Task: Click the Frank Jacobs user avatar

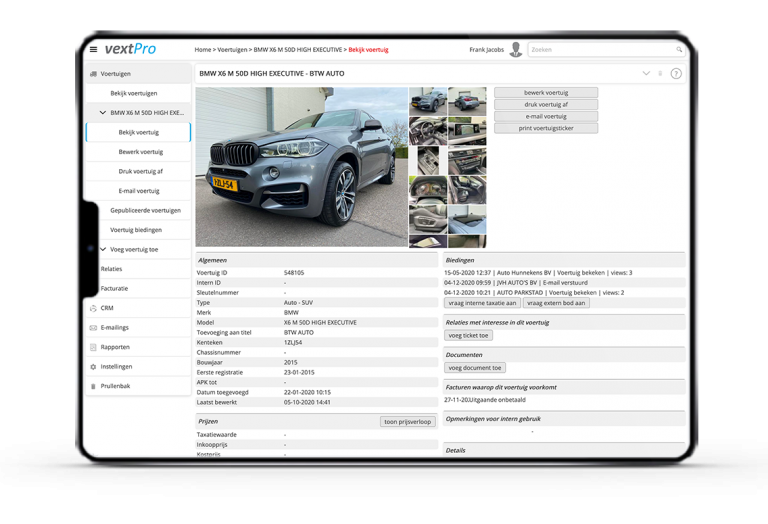Action: click(515, 49)
